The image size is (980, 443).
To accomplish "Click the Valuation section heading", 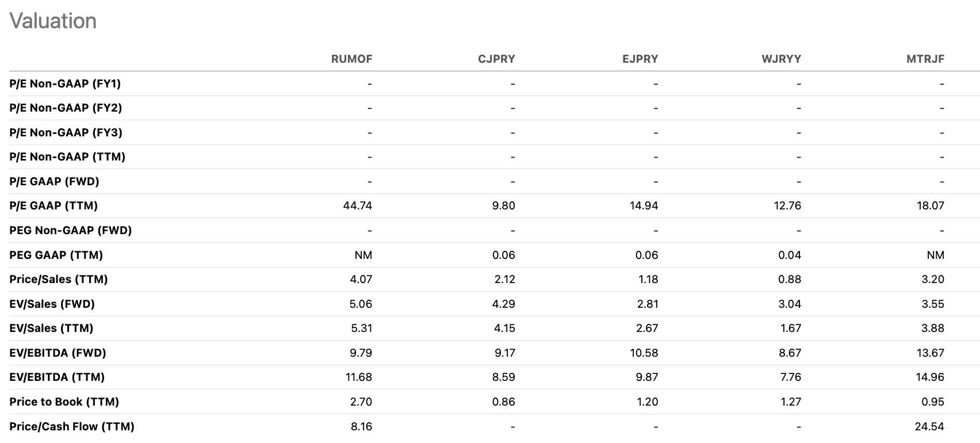I will [x=53, y=21].
